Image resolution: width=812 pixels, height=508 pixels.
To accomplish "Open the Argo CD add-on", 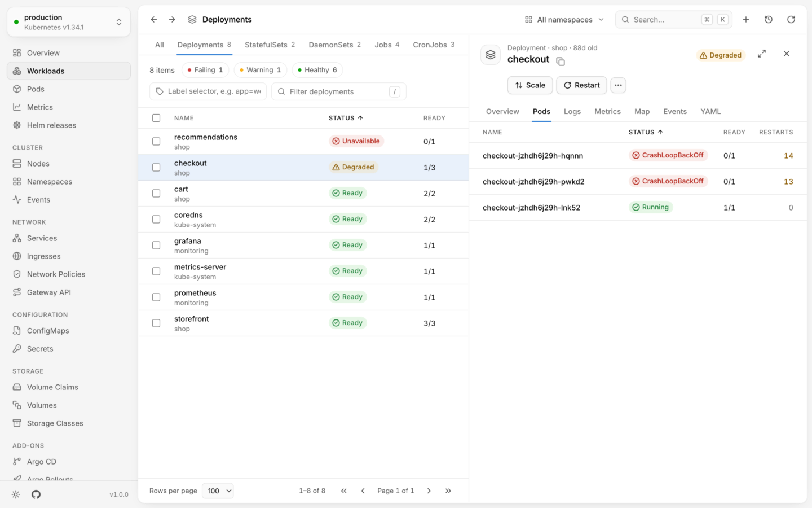I will coord(69,462).
